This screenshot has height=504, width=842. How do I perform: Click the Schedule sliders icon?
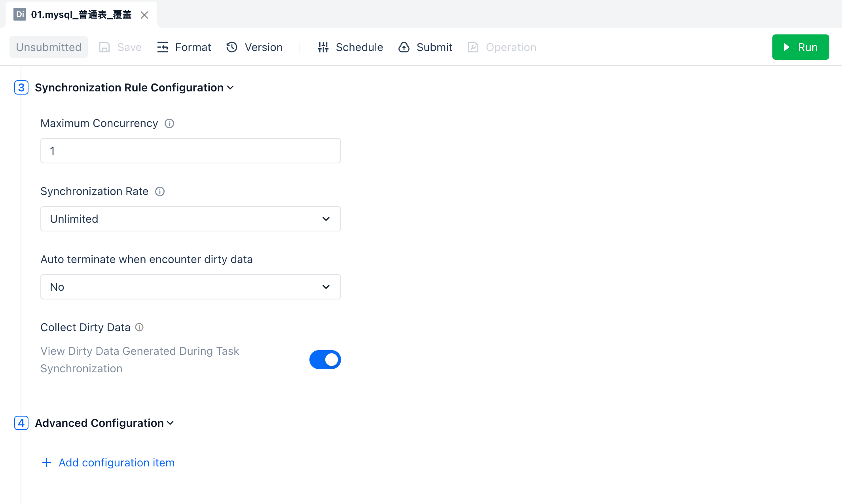point(323,47)
